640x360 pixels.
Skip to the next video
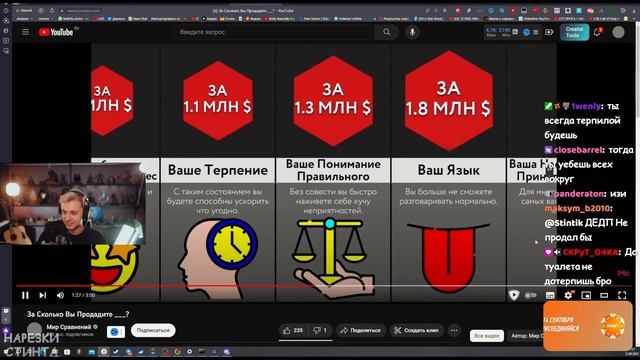tap(42, 295)
